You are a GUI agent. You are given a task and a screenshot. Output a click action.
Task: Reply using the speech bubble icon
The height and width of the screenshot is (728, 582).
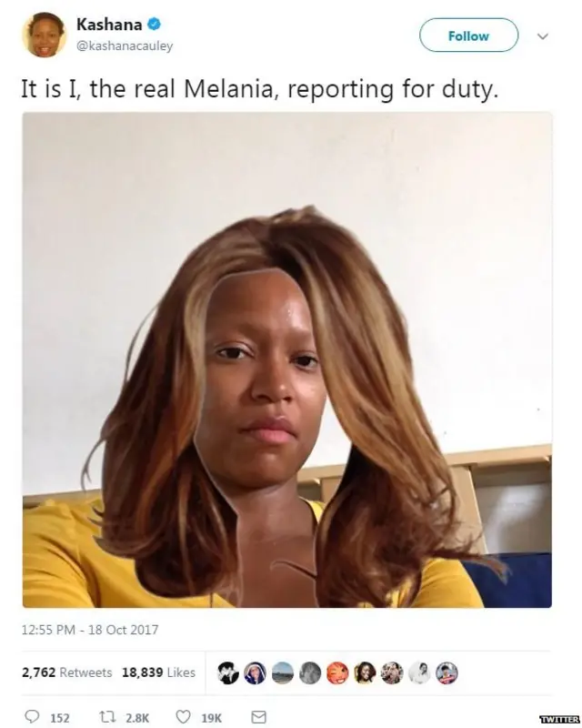click(x=32, y=716)
